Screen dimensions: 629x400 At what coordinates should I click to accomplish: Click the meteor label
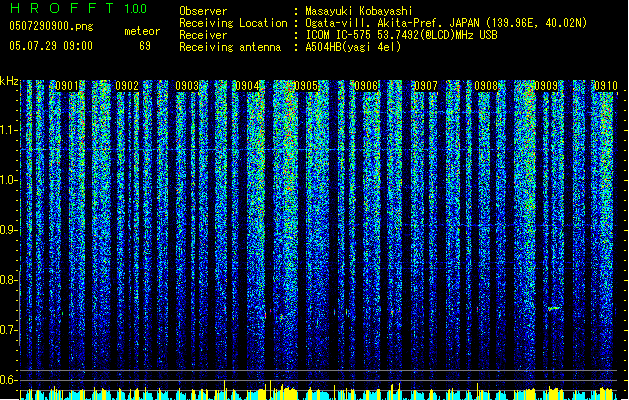[x=142, y=31]
